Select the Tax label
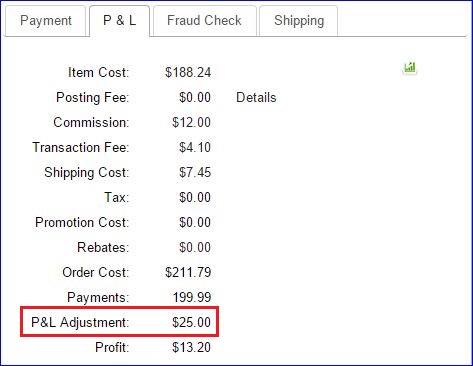 pyautogui.click(x=116, y=197)
